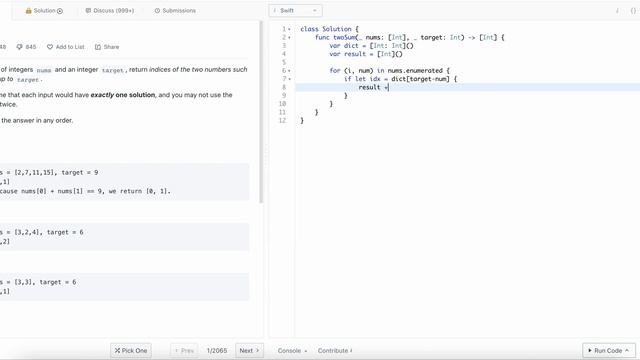Click the Share label

(111, 47)
